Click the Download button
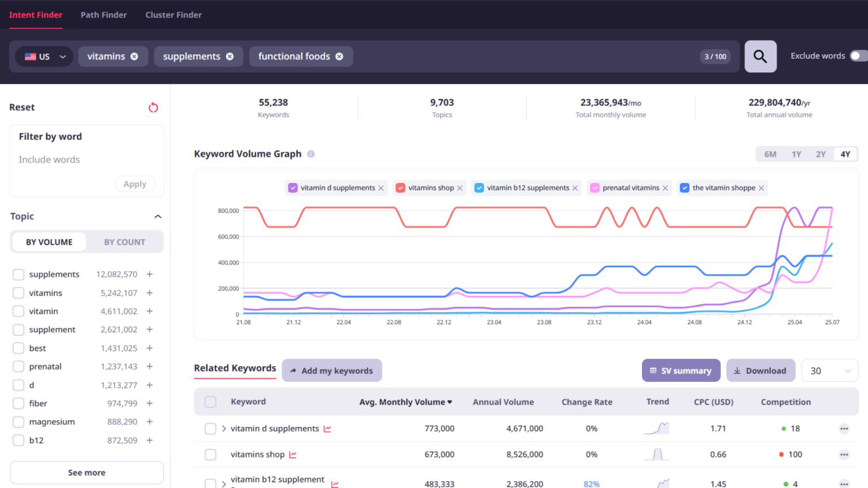Image resolution: width=868 pixels, height=488 pixels. pos(761,371)
